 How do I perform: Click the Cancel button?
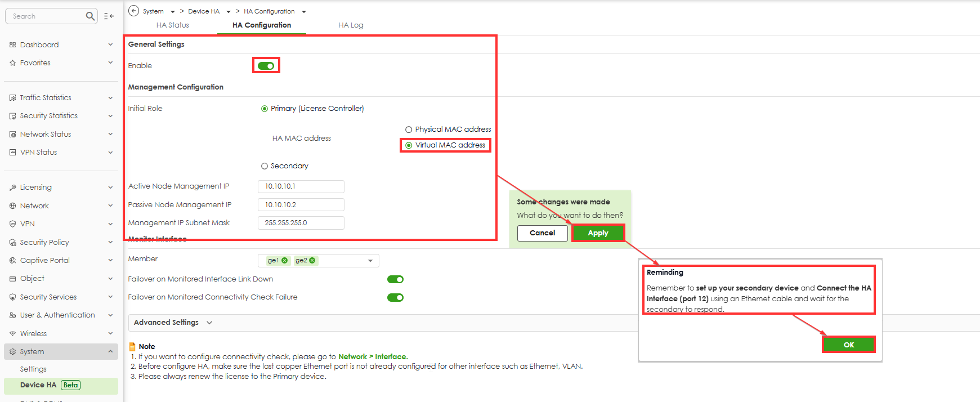pos(543,233)
